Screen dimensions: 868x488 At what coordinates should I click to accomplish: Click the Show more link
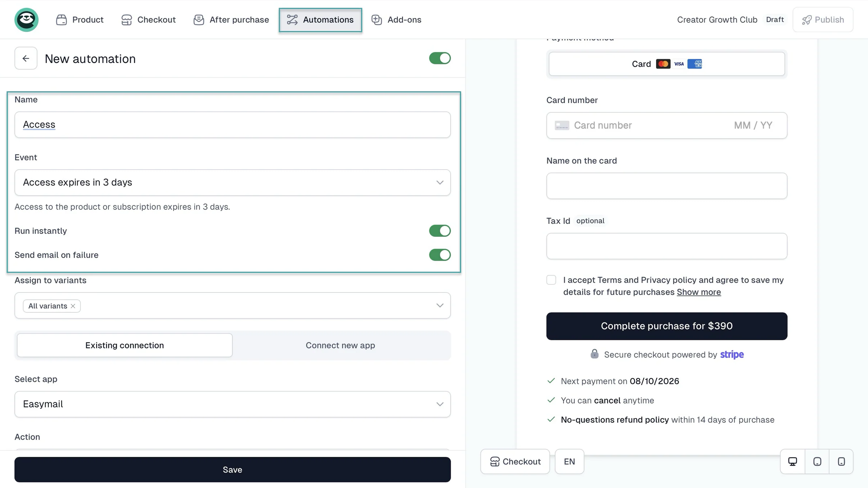(699, 292)
